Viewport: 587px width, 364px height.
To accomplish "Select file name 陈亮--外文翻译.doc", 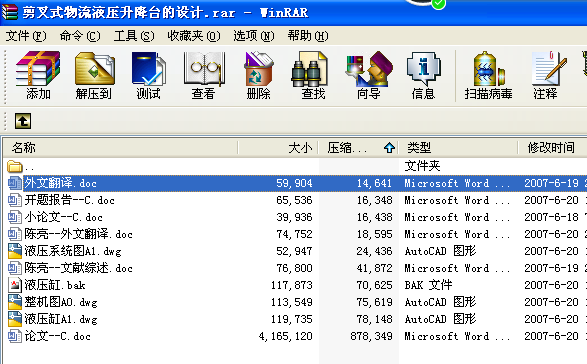I will click(x=79, y=234).
